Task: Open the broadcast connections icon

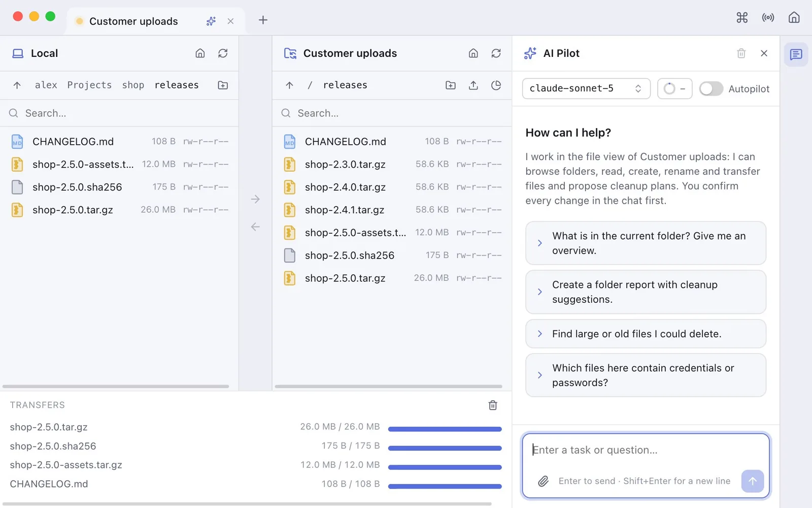Action: (x=768, y=18)
